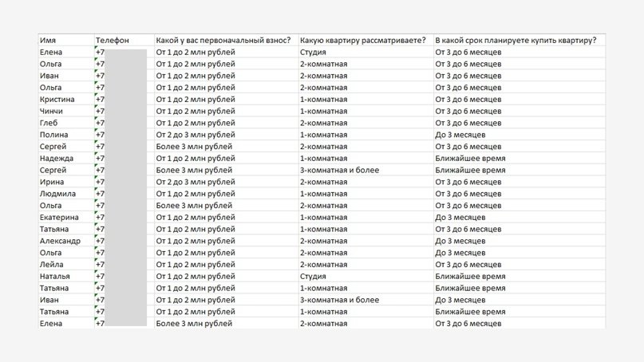This screenshot has width=644, height=362.
Task: Select the phone cell in Ирина's row
Action: 121,182
